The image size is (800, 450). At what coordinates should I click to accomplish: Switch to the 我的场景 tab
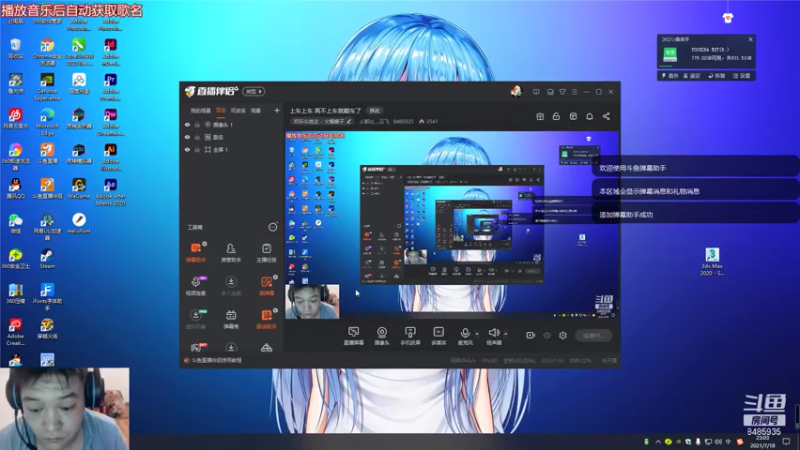click(201, 110)
